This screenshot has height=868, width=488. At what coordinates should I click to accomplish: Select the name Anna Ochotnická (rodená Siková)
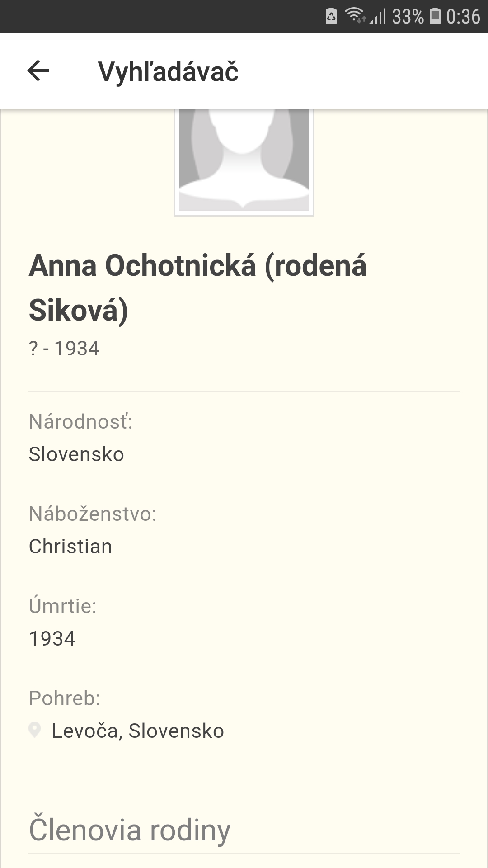pos(198,288)
